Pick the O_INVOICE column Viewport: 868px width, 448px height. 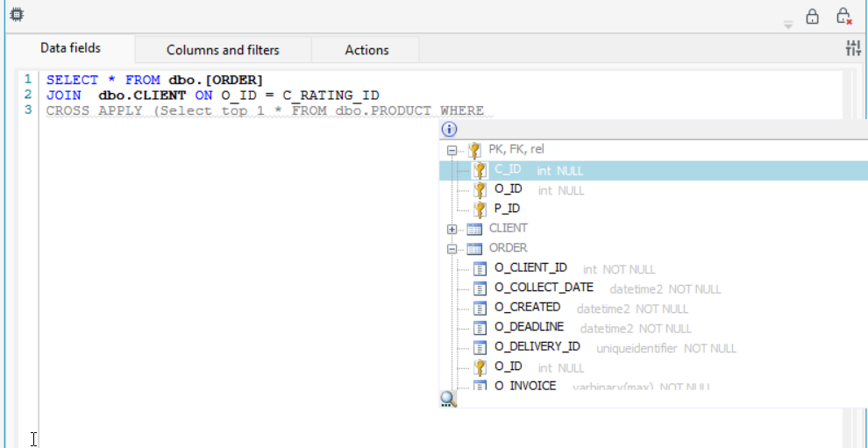pos(525,386)
